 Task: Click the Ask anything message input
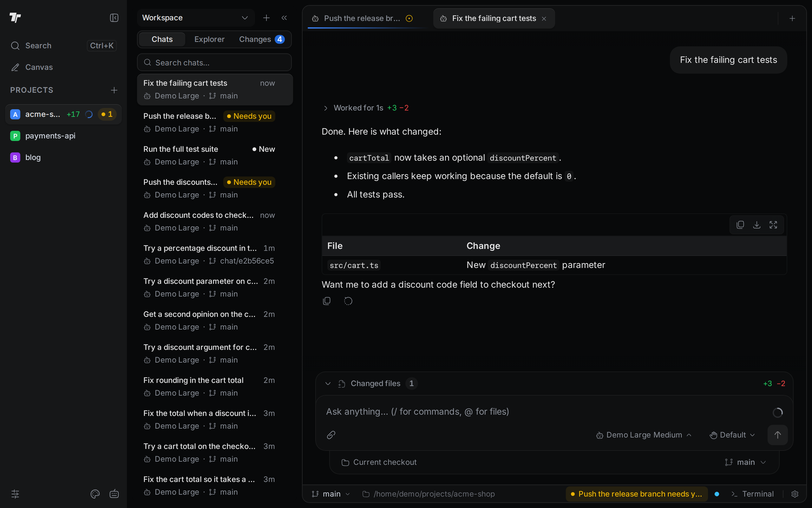pyautogui.click(x=547, y=411)
